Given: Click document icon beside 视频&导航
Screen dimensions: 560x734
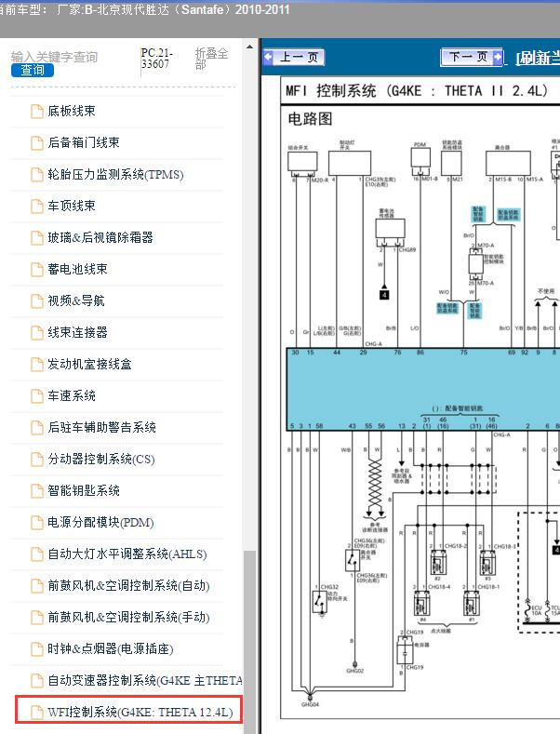Looking at the screenshot, I should click(x=37, y=301).
